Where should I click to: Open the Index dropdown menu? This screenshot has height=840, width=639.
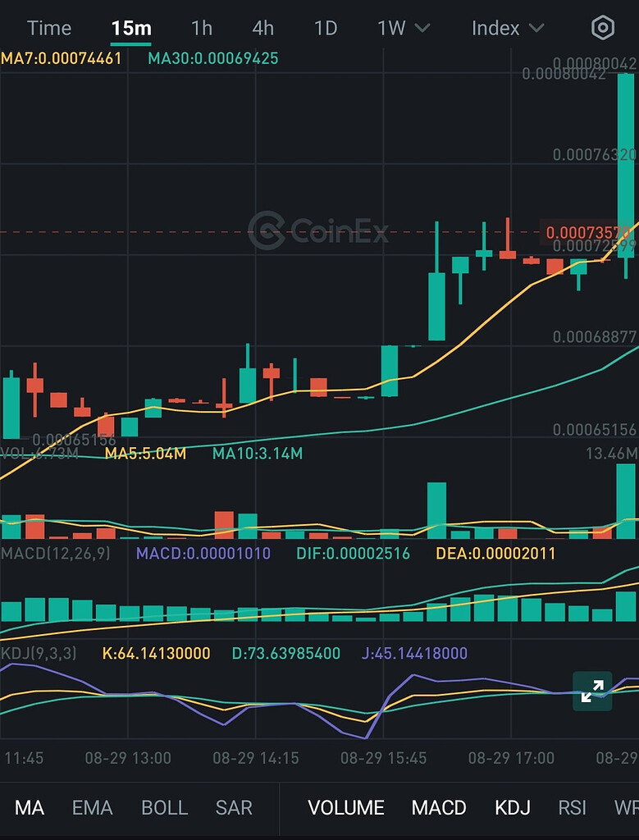pyautogui.click(x=507, y=28)
